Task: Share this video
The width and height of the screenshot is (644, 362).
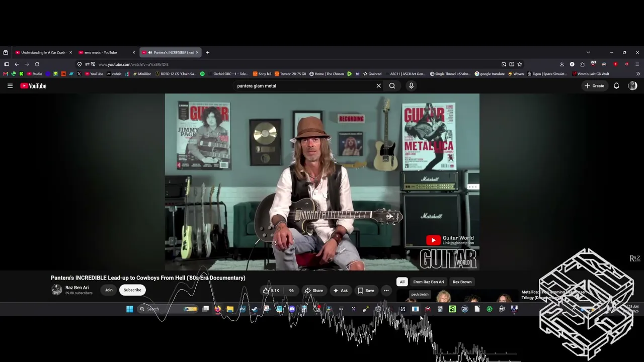Action: point(314,291)
